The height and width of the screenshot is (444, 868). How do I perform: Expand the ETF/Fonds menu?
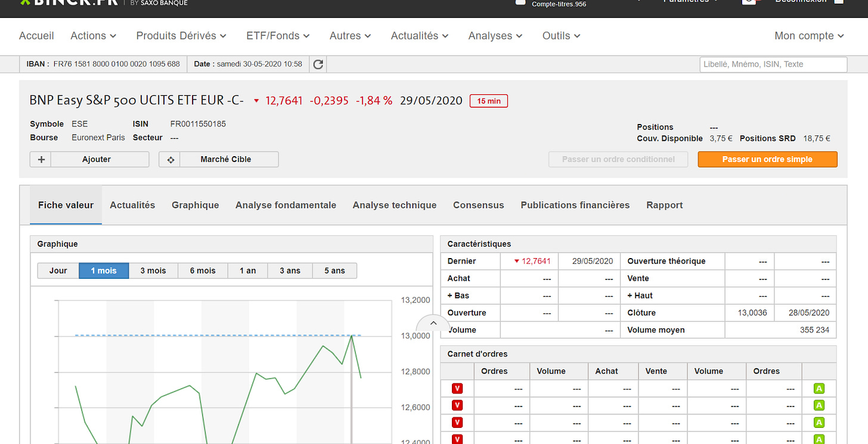click(278, 36)
